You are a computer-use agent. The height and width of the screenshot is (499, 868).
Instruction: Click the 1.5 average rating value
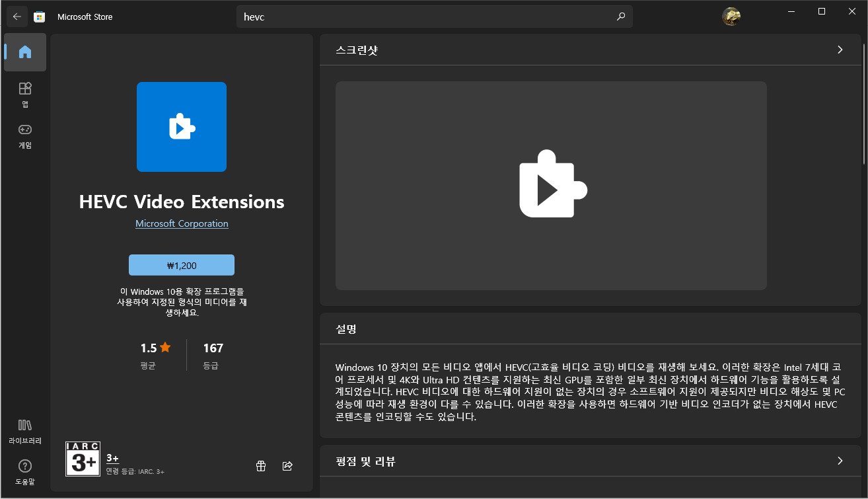coord(149,348)
